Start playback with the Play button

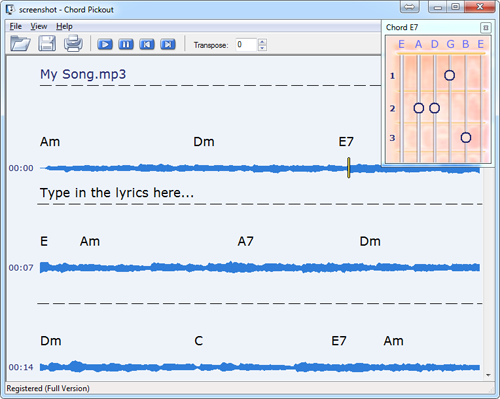pos(105,44)
